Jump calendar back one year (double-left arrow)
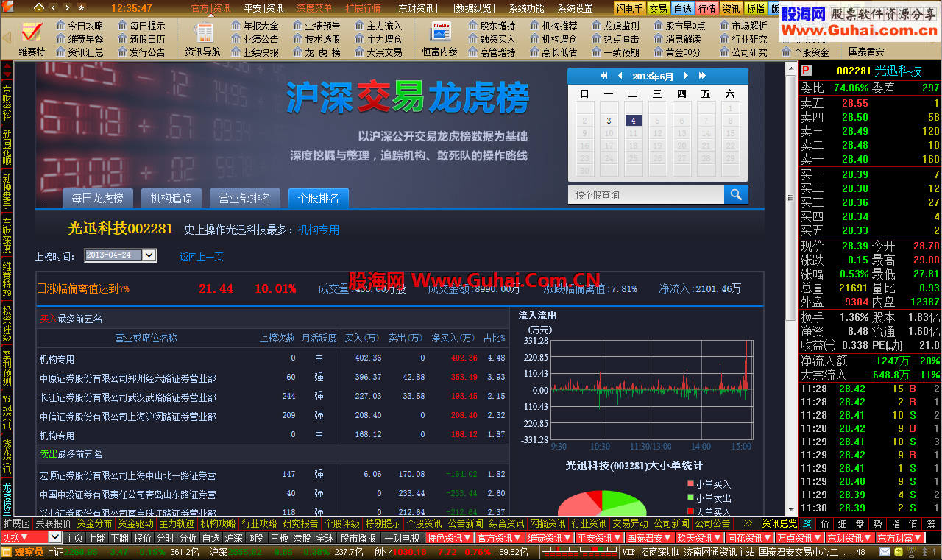Screen dimensions: 942x560 point(604,76)
